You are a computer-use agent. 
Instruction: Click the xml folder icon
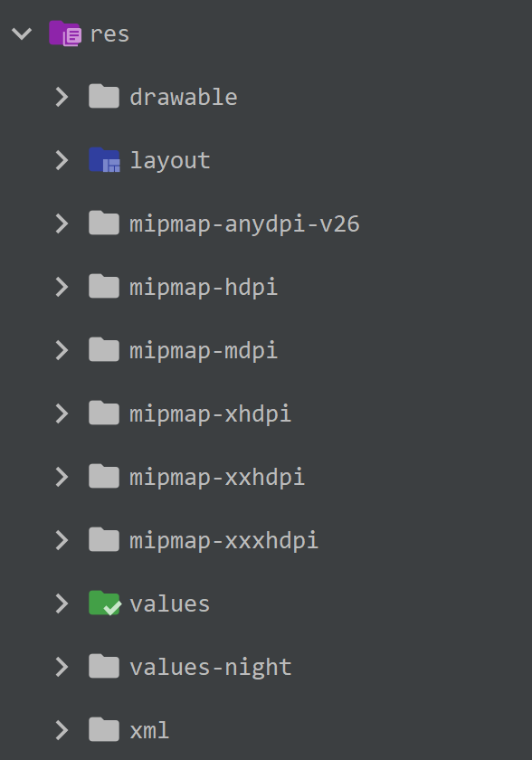(104, 729)
